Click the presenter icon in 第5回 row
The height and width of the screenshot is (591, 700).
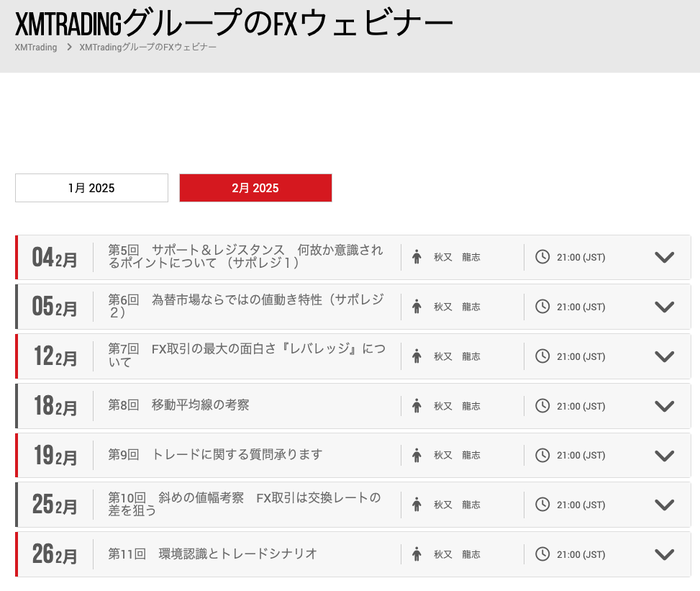(x=417, y=257)
